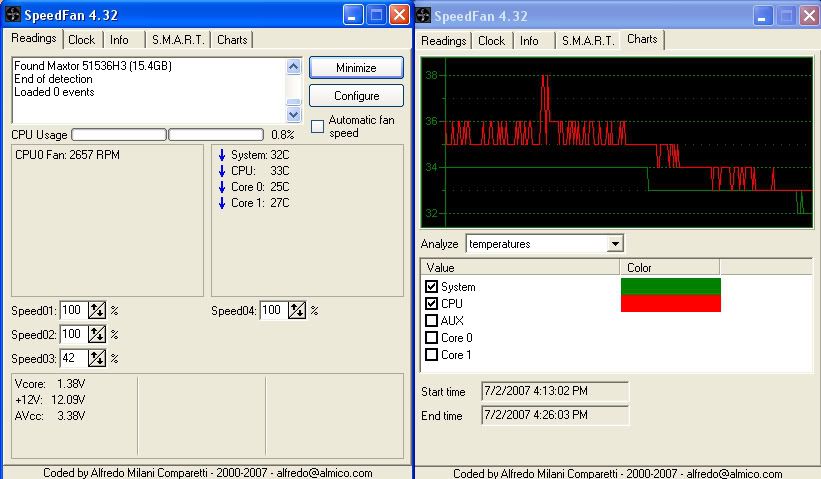821x479 pixels.
Task: Click the green System color swatch
Action: coord(671,286)
